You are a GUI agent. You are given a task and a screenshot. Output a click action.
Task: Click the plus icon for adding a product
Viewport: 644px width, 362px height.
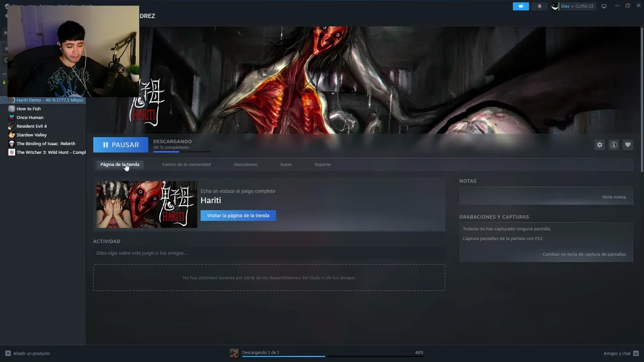click(8, 353)
